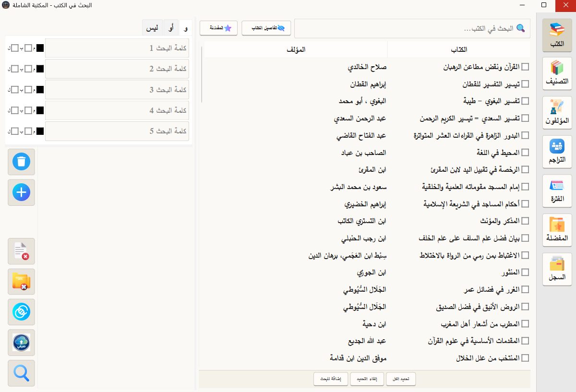
Task: Check the box for الروض الأنيق
Action: click(525, 306)
